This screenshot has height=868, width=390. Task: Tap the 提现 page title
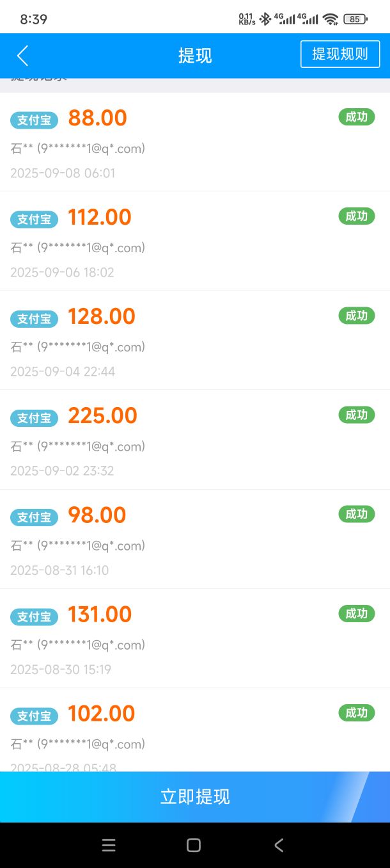pyautogui.click(x=195, y=56)
